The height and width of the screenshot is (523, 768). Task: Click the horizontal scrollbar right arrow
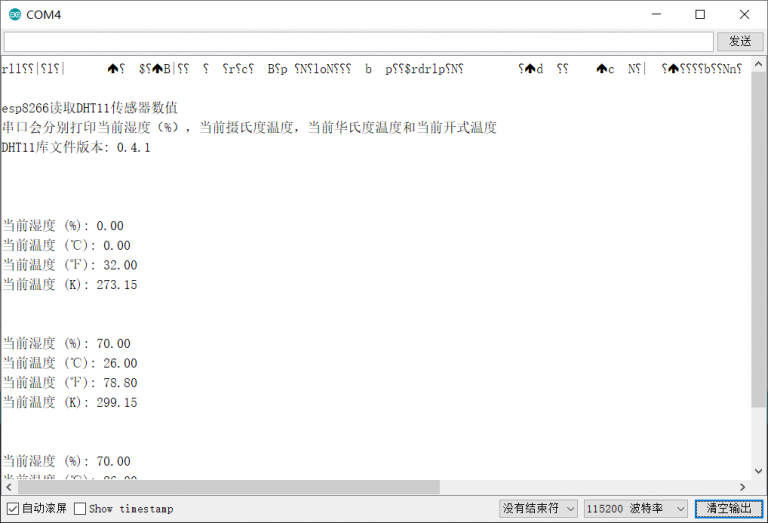(741, 487)
